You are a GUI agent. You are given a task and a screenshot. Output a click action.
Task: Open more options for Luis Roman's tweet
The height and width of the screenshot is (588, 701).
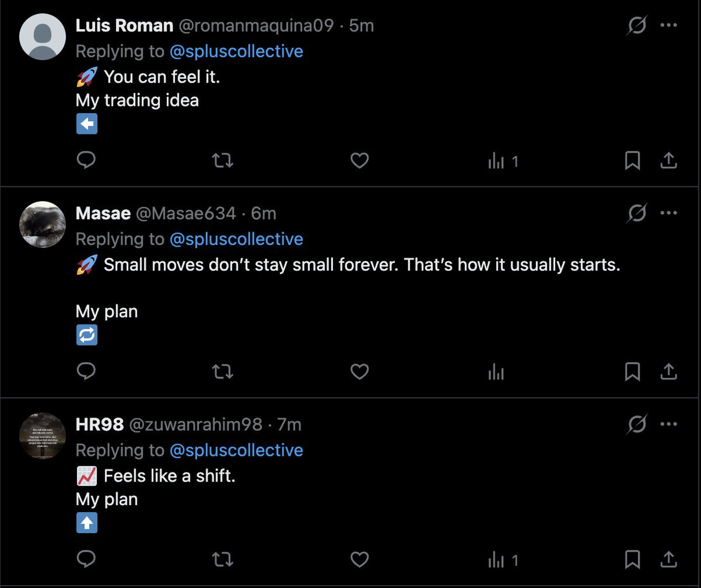668,26
